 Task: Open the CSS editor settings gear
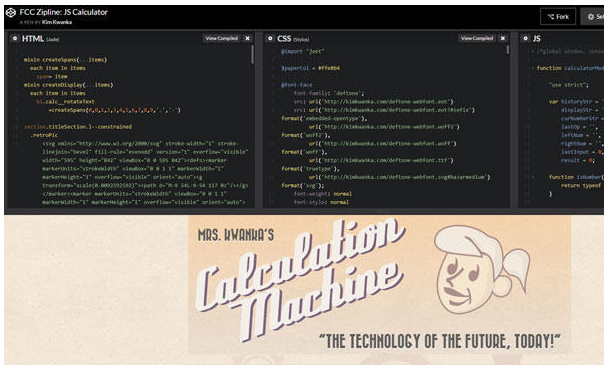click(270, 38)
